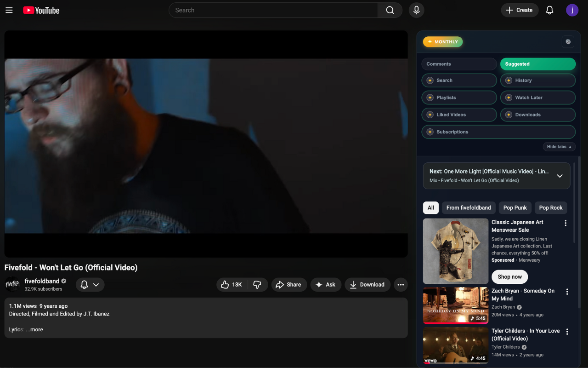Image resolution: width=588 pixels, height=368 pixels.
Task: Select the All filter chip
Action: [x=431, y=207]
